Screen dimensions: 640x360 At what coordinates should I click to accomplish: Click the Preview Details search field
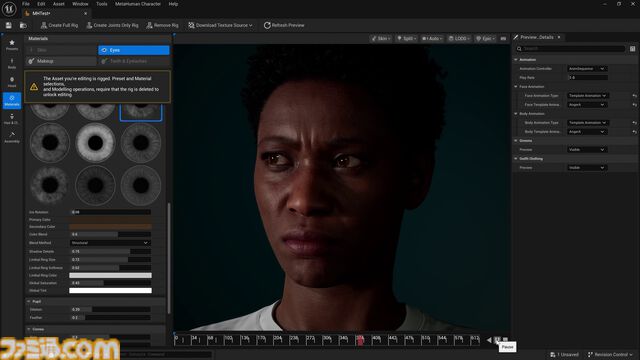pyautogui.click(x=570, y=49)
